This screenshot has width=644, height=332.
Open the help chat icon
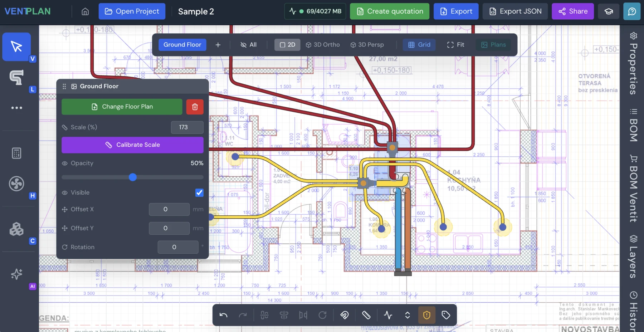click(x=632, y=11)
